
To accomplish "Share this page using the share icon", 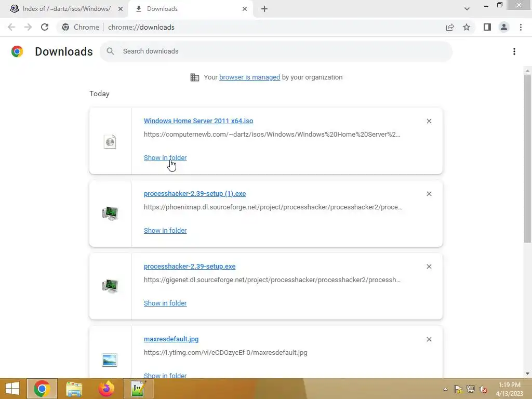I will [450, 27].
